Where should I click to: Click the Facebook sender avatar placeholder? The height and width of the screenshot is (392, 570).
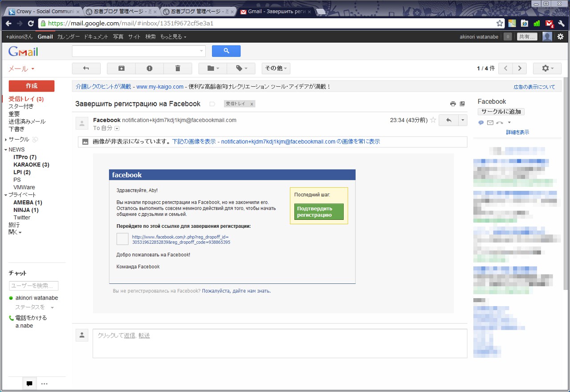pos(82,123)
